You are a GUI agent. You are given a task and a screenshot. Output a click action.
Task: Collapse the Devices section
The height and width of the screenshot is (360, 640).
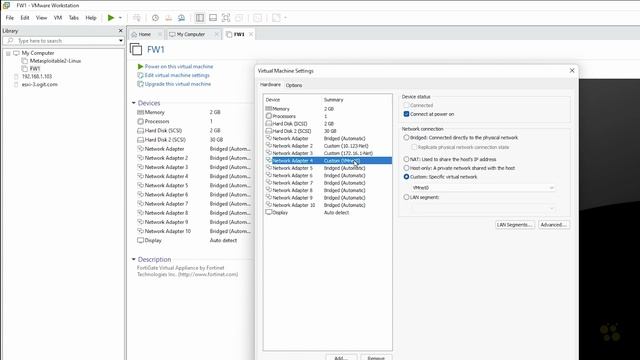click(x=133, y=103)
